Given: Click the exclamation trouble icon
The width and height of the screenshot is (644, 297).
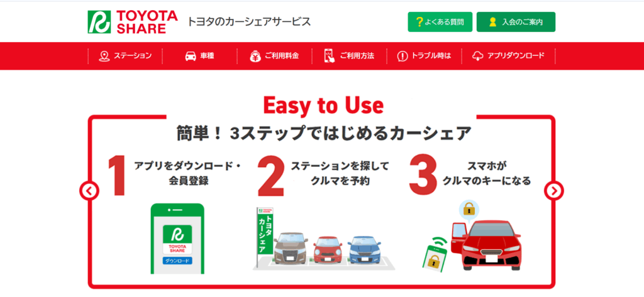Looking at the screenshot, I should (402, 57).
